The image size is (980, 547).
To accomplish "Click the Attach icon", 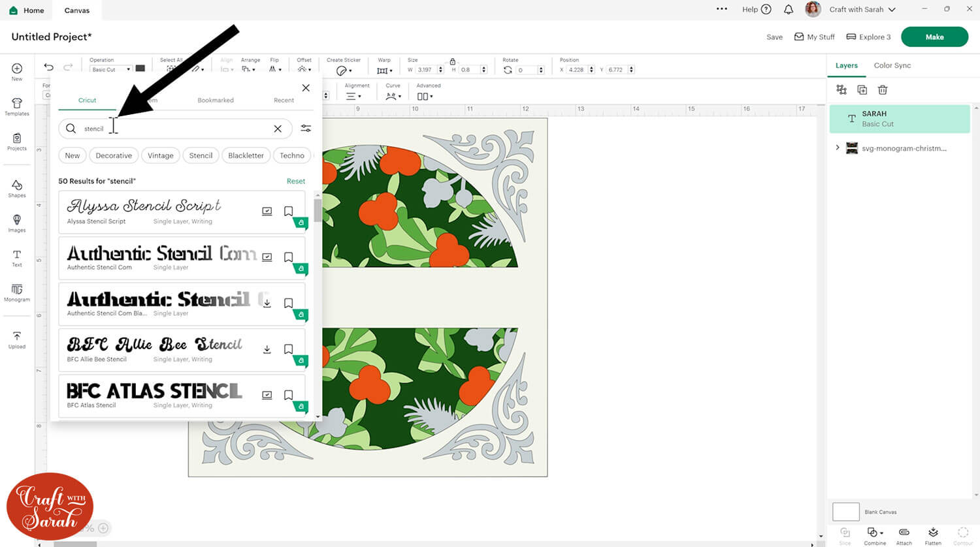I will 904,535.
